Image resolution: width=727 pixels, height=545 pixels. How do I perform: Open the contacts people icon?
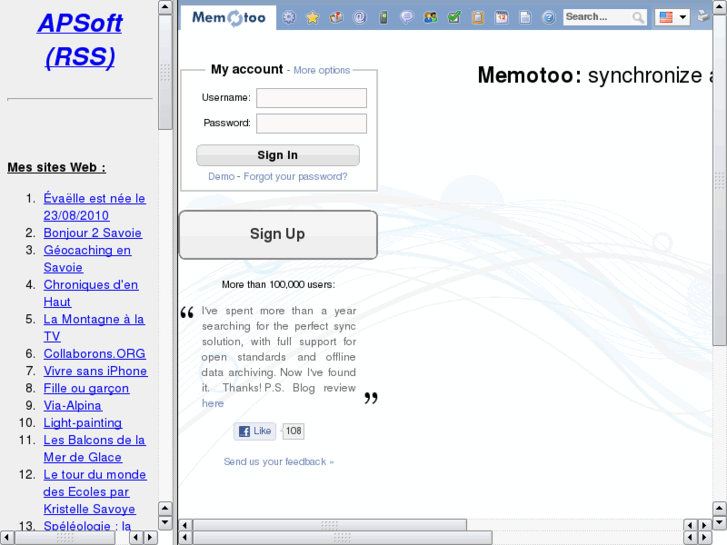tap(431, 18)
